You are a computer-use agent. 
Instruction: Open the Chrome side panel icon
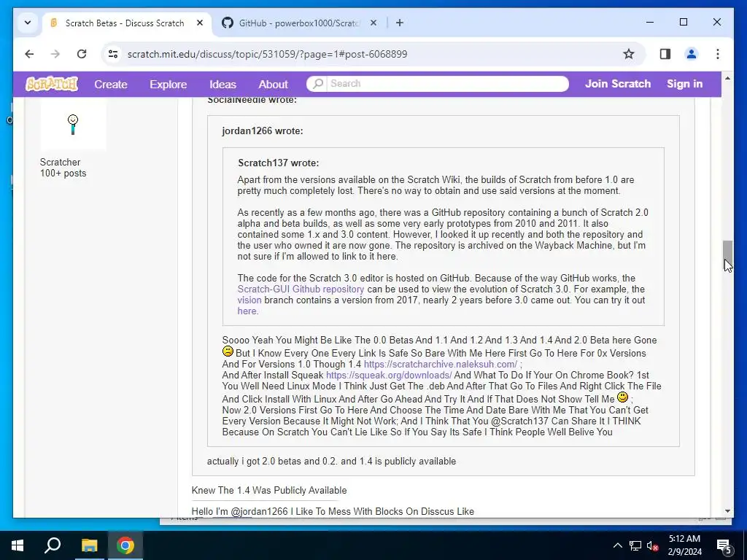(x=665, y=54)
